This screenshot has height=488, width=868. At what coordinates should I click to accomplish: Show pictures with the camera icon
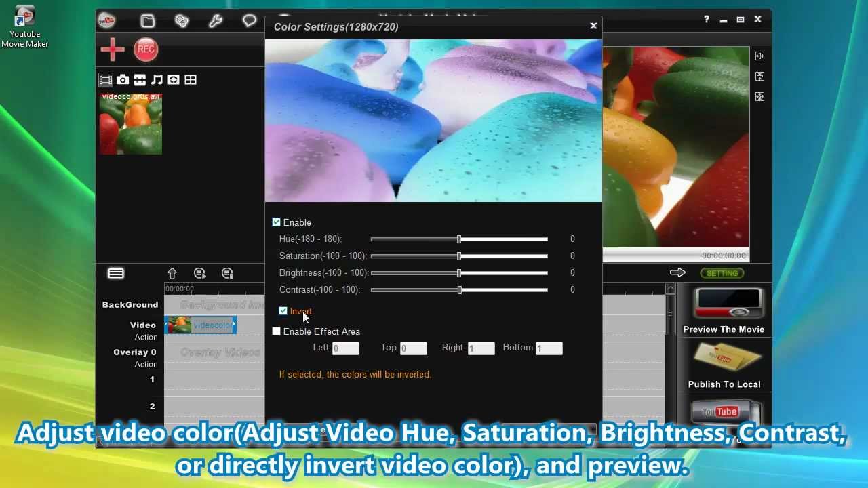click(123, 80)
